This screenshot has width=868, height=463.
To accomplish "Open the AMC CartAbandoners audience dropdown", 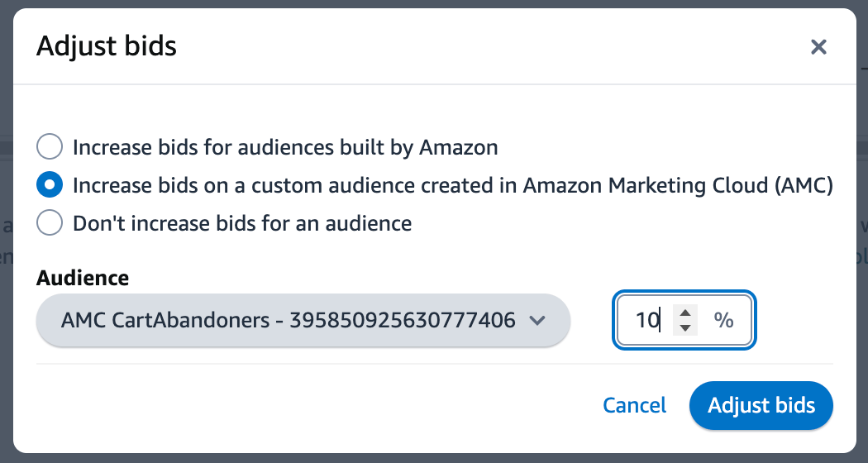I will (x=303, y=320).
